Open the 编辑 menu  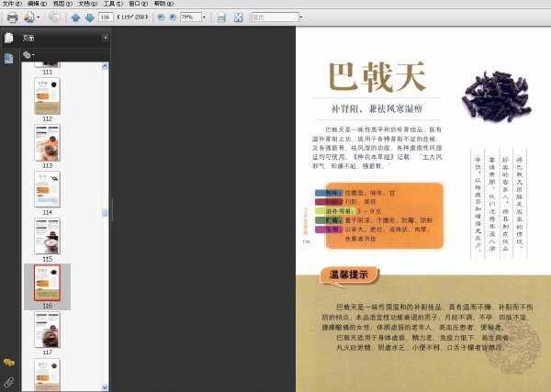click(x=38, y=4)
